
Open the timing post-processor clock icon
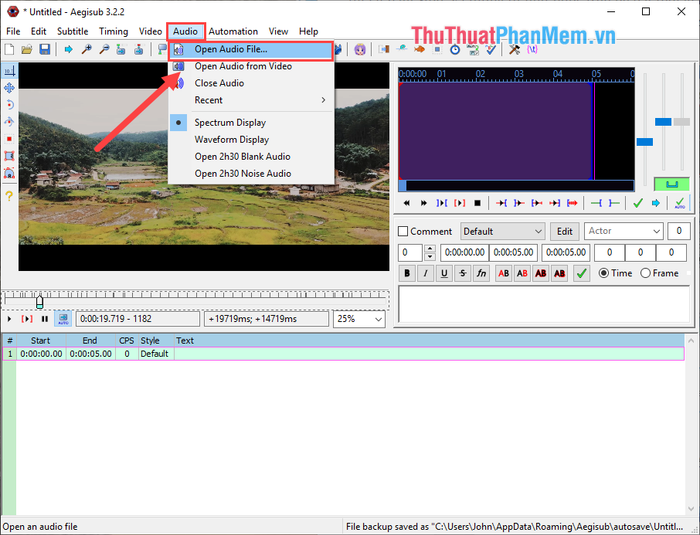pyautogui.click(x=455, y=50)
